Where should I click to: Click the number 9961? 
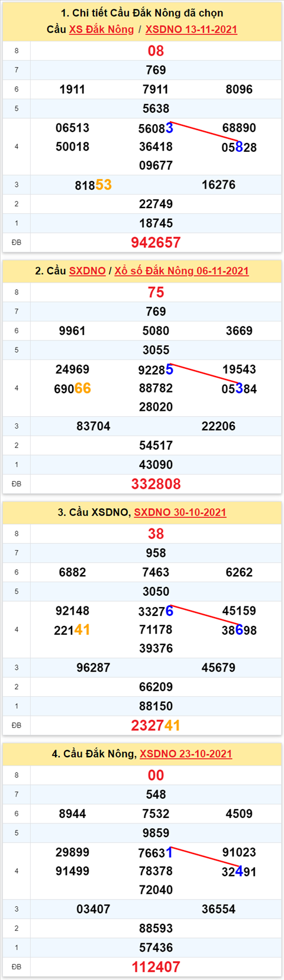click(x=72, y=331)
